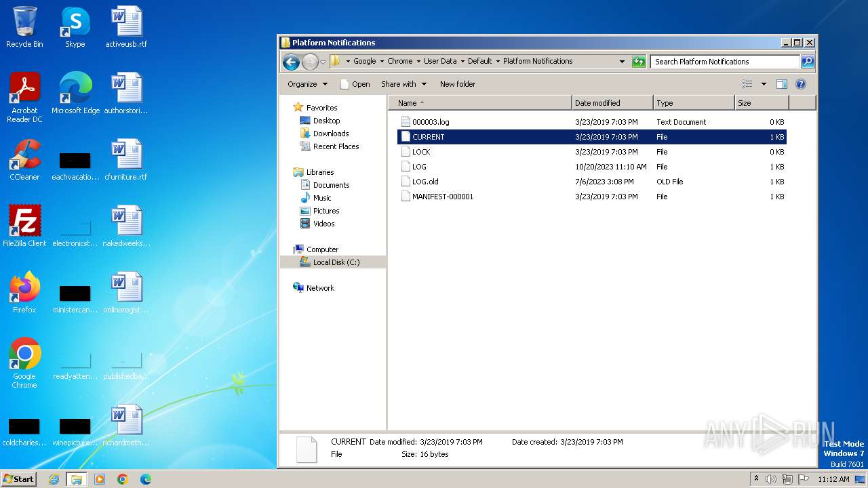Select the Google breadcrumb segment
The height and width of the screenshot is (488, 868).
coord(364,61)
